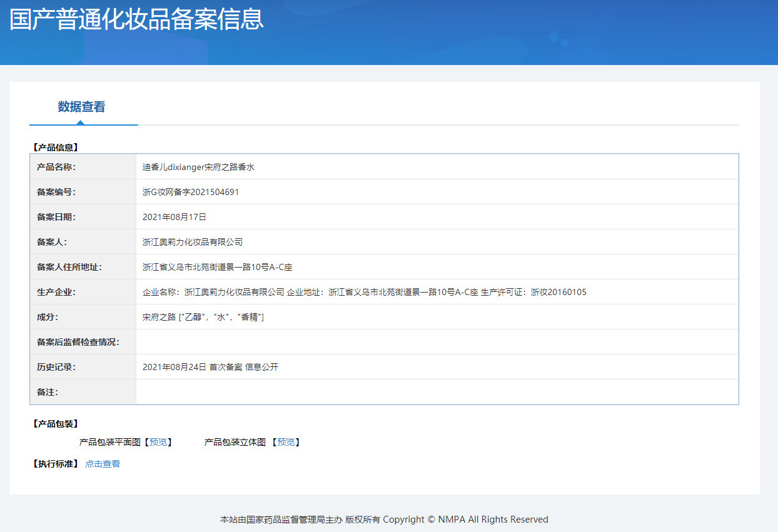Screen dimensions: 778x532
Task: Click the 备案人: label cell
Action: 83,242
